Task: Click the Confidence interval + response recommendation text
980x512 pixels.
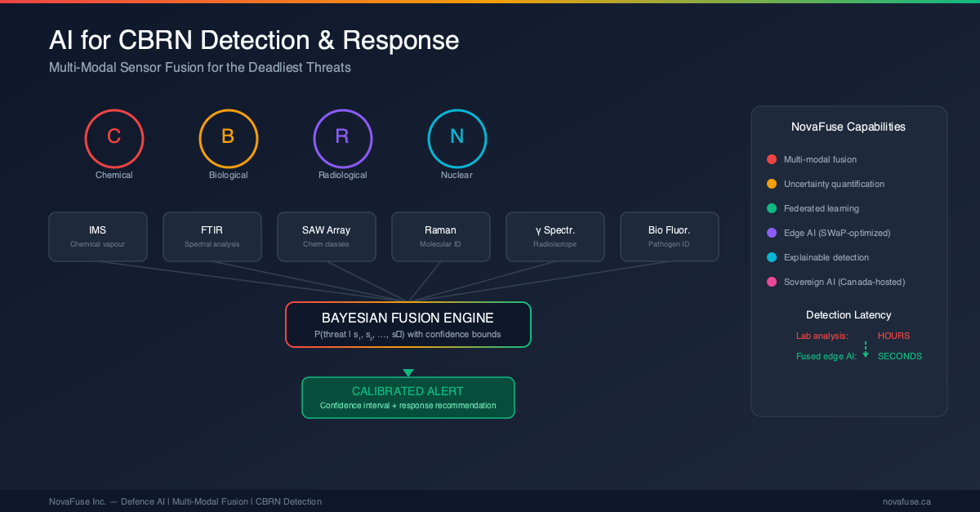Action: click(408, 406)
